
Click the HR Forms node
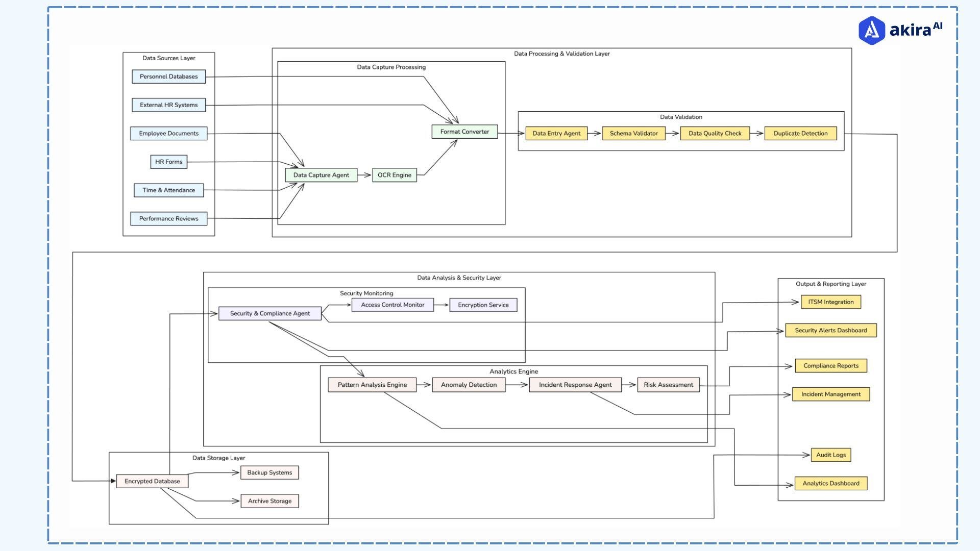coord(169,162)
